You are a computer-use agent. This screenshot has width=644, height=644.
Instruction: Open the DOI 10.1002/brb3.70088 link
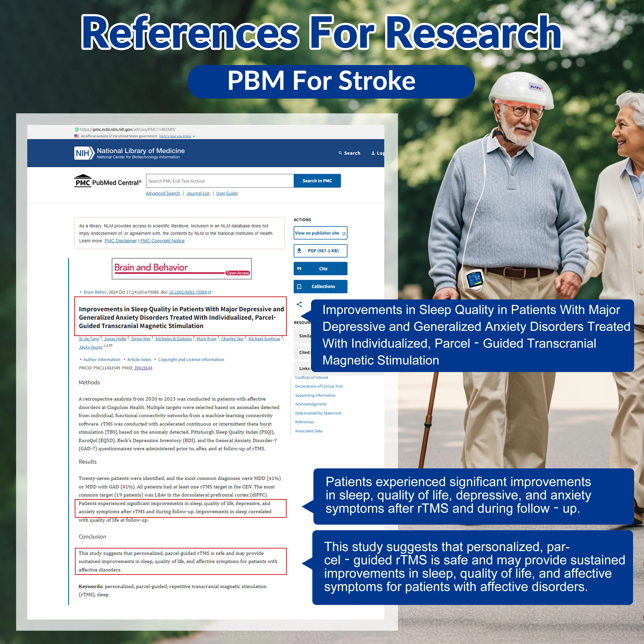188,292
